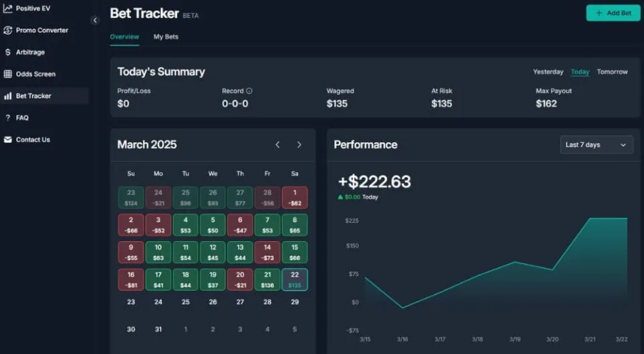Click calendar day 29 in March
Viewport: 644px width, 354px height.
[294, 302]
